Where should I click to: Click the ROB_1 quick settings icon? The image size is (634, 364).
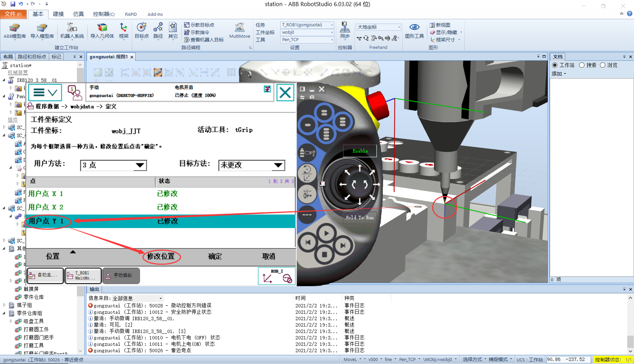[277, 276]
